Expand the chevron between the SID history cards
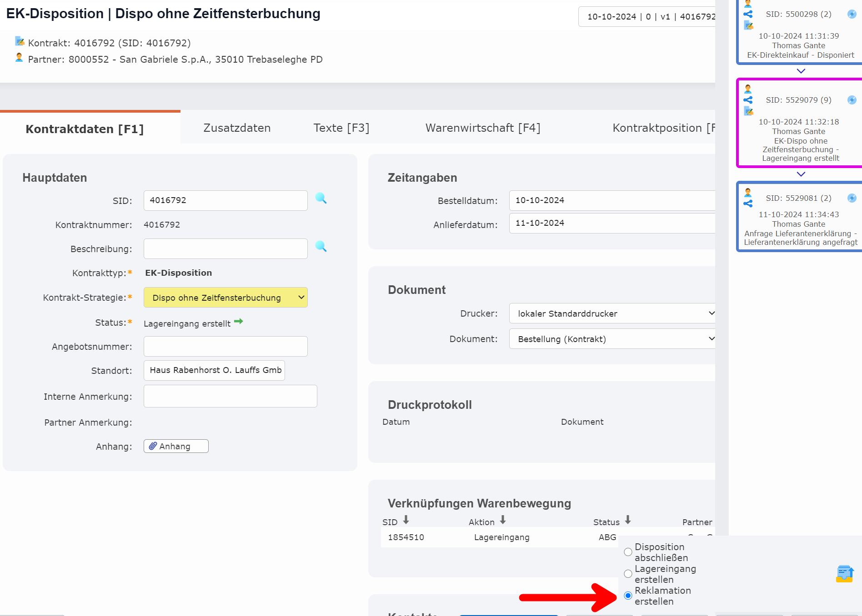Viewport: 862px width, 616px height. pyautogui.click(x=801, y=71)
